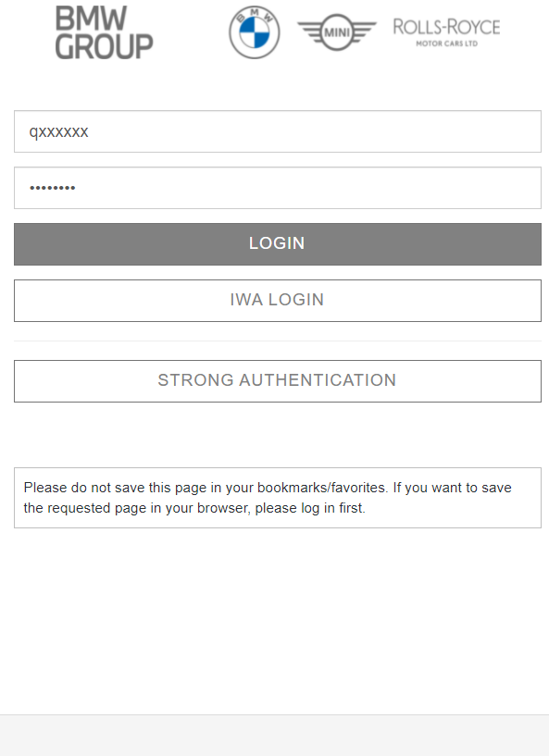Select the STRONG AUTHENTICATION button

pyautogui.click(x=278, y=381)
